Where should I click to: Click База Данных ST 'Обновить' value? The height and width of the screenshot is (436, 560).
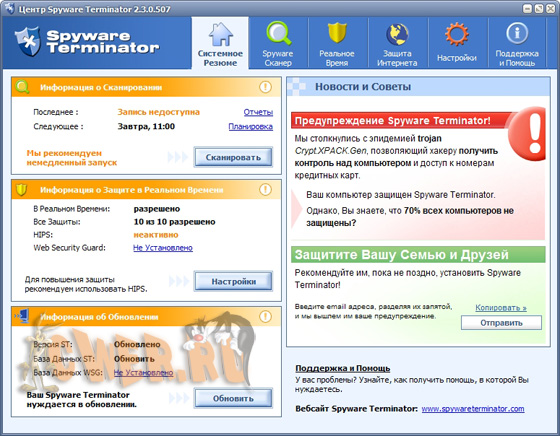pos(134,359)
